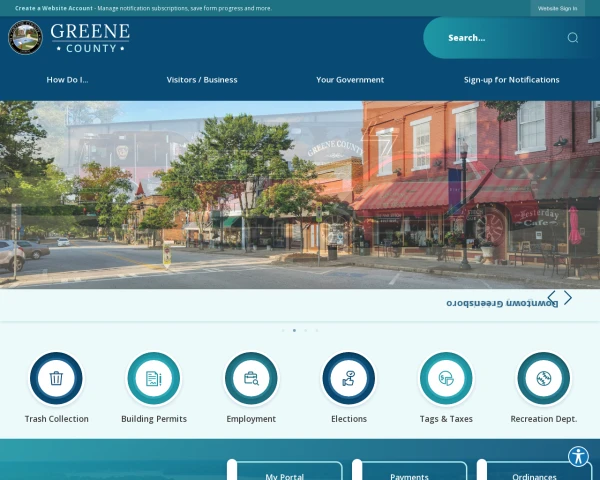Open the How Do I... menu

(x=67, y=80)
